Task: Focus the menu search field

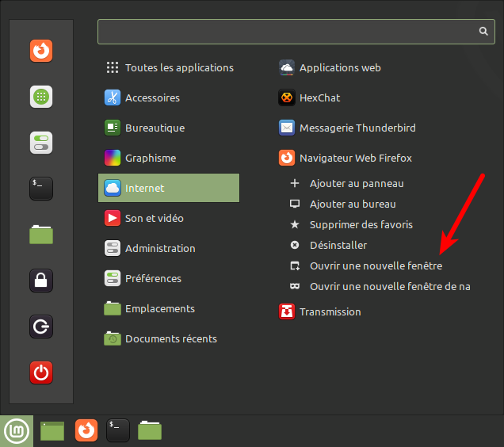Action: click(296, 32)
